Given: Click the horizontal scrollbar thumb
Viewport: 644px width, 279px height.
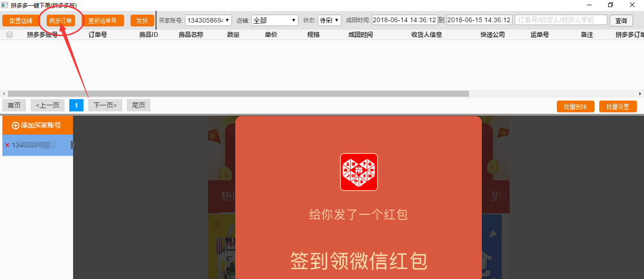Looking at the screenshot, I should click(238, 93).
